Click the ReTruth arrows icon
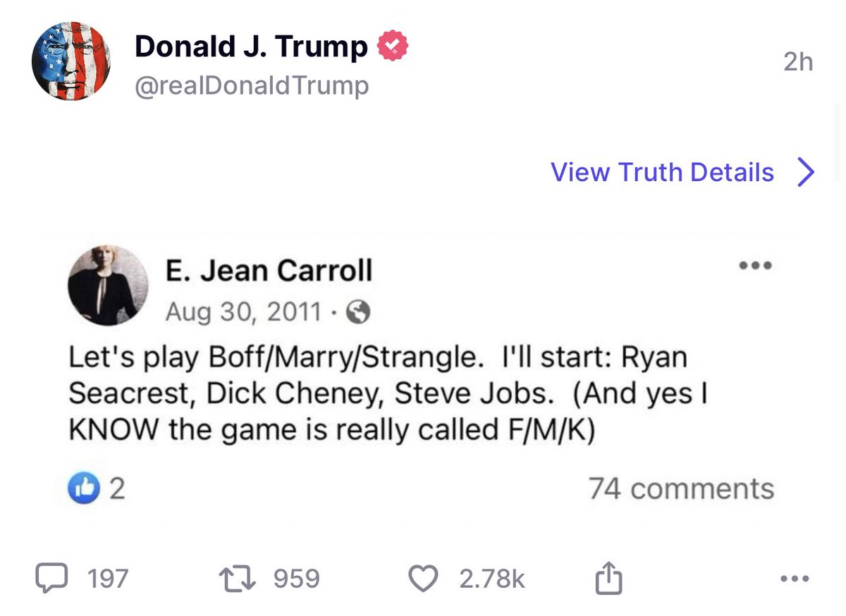Viewport: 846px width, 616px height. pyautogui.click(x=239, y=579)
